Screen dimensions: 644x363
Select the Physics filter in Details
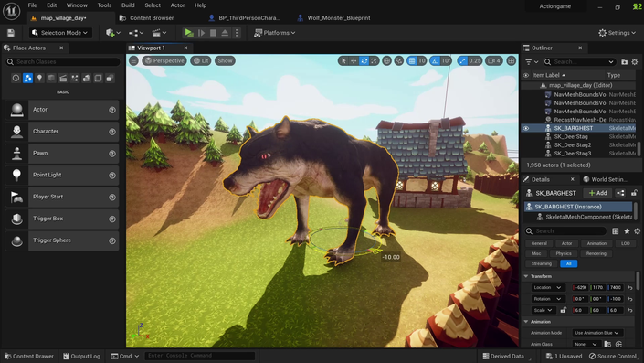point(564,253)
